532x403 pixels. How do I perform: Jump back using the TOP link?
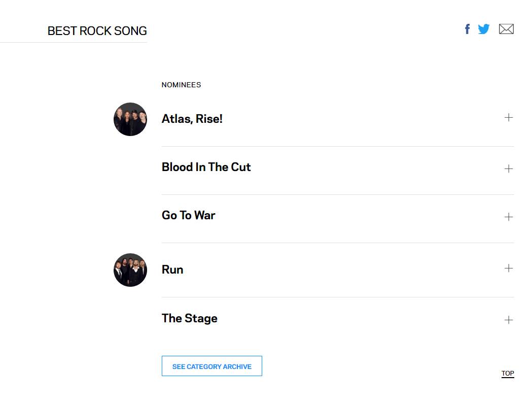508,374
